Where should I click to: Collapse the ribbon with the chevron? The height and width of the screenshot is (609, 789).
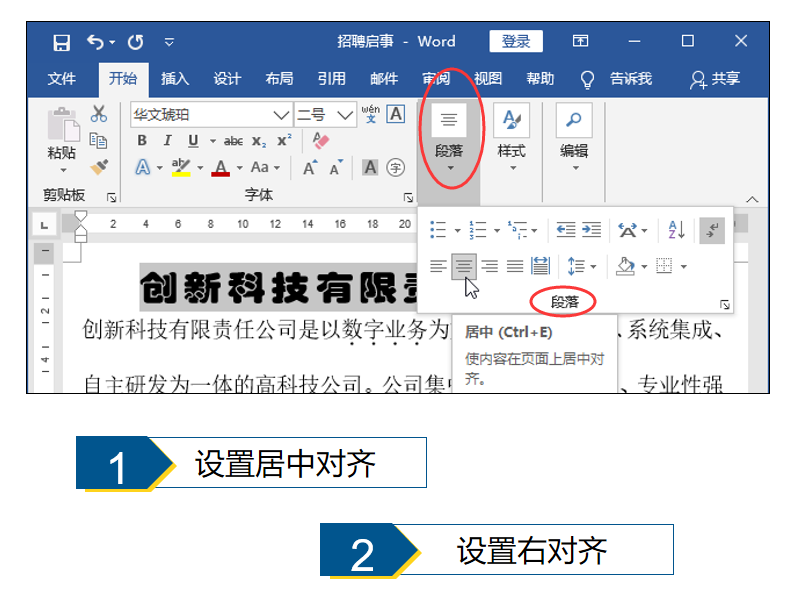click(x=752, y=199)
